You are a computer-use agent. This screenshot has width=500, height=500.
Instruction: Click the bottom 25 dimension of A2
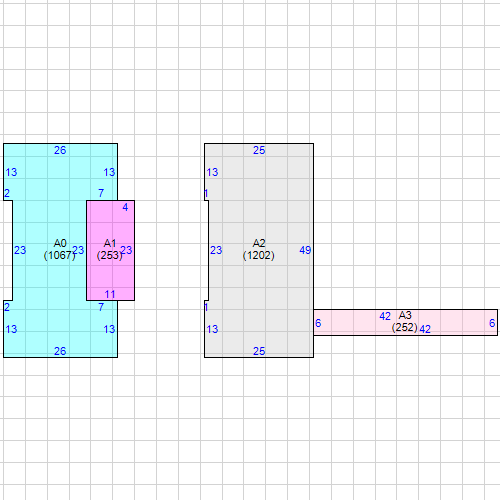click(x=259, y=351)
